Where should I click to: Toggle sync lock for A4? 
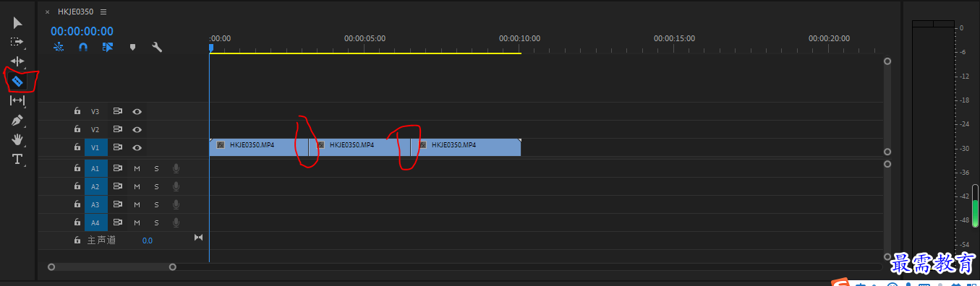point(118,222)
